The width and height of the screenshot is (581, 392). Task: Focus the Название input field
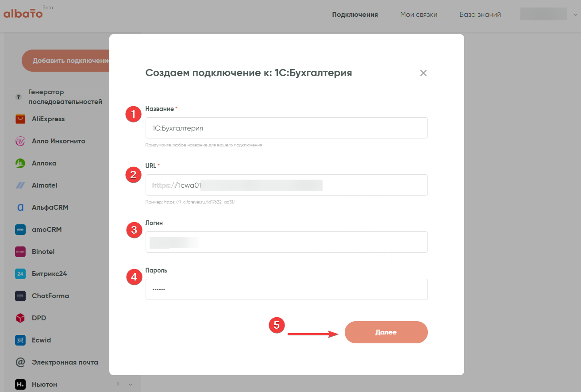coord(286,128)
